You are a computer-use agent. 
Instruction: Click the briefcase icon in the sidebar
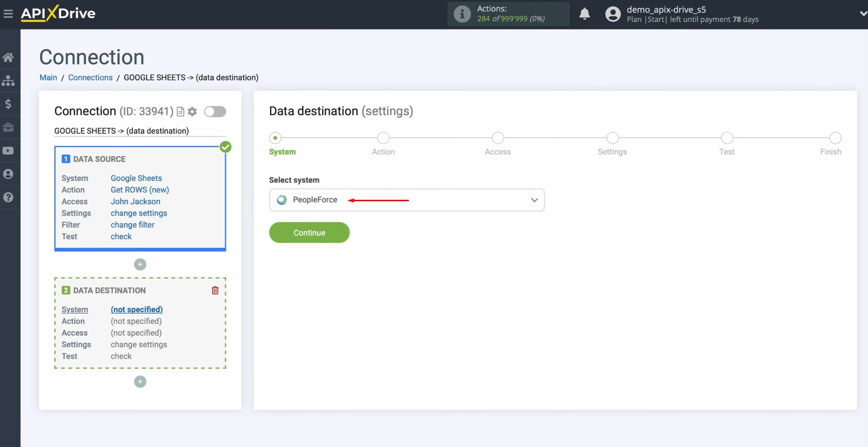click(8, 128)
